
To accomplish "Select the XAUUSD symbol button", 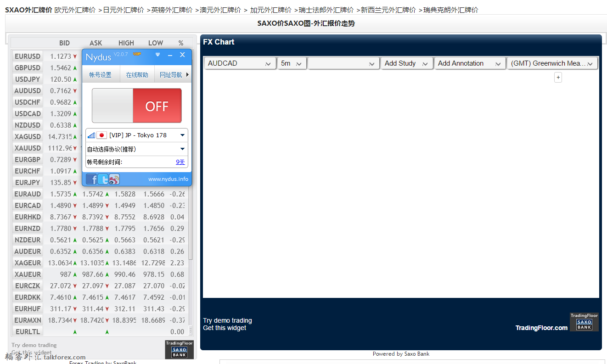I will pyautogui.click(x=28, y=148).
